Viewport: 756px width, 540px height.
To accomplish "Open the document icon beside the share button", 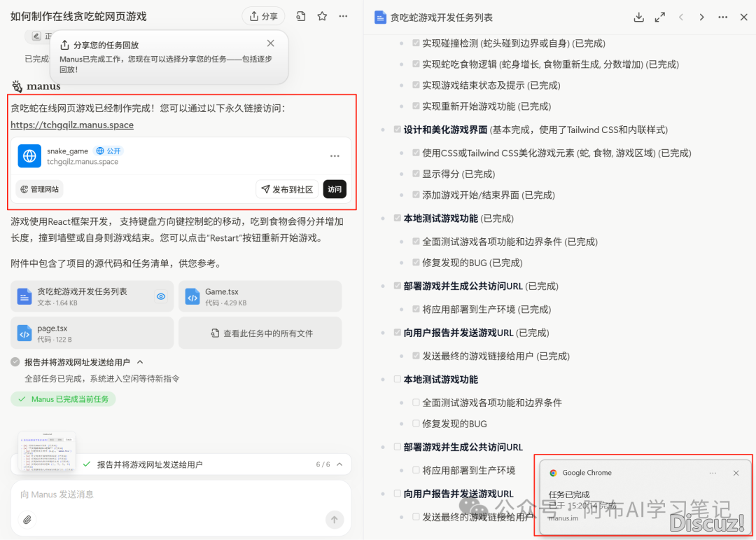I will pyautogui.click(x=301, y=16).
